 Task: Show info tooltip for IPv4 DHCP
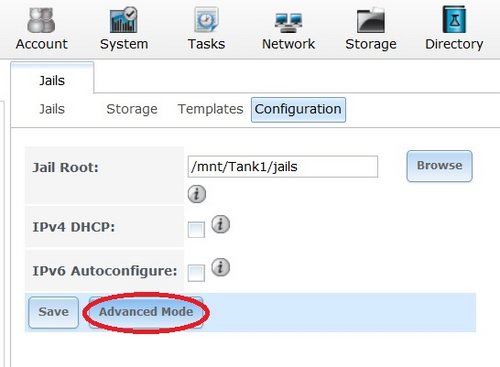pos(220,224)
